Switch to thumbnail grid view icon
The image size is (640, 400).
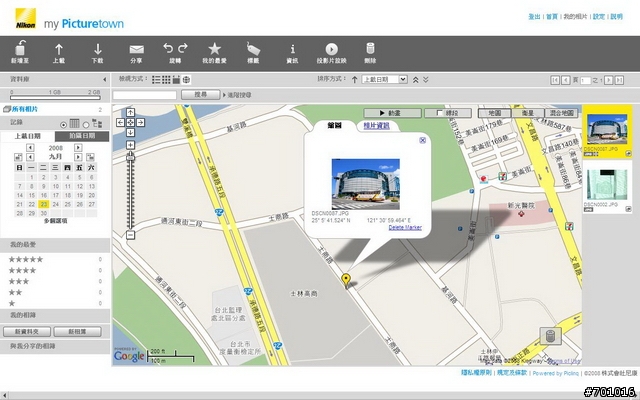[166, 80]
